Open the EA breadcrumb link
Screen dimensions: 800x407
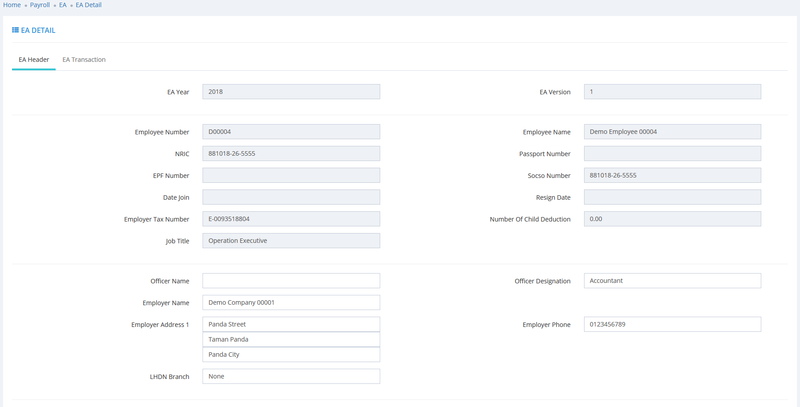(63, 5)
